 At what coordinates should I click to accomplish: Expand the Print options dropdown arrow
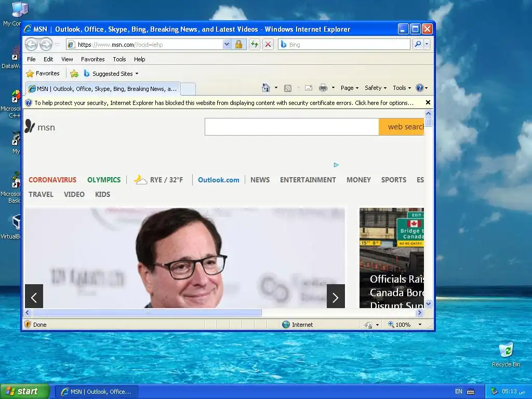tap(333, 88)
